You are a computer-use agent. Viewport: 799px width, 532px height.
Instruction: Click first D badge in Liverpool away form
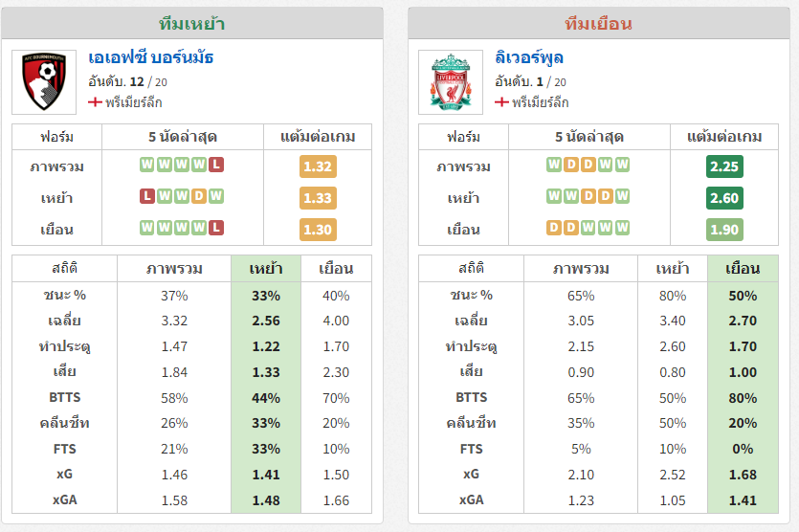[x=554, y=228]
